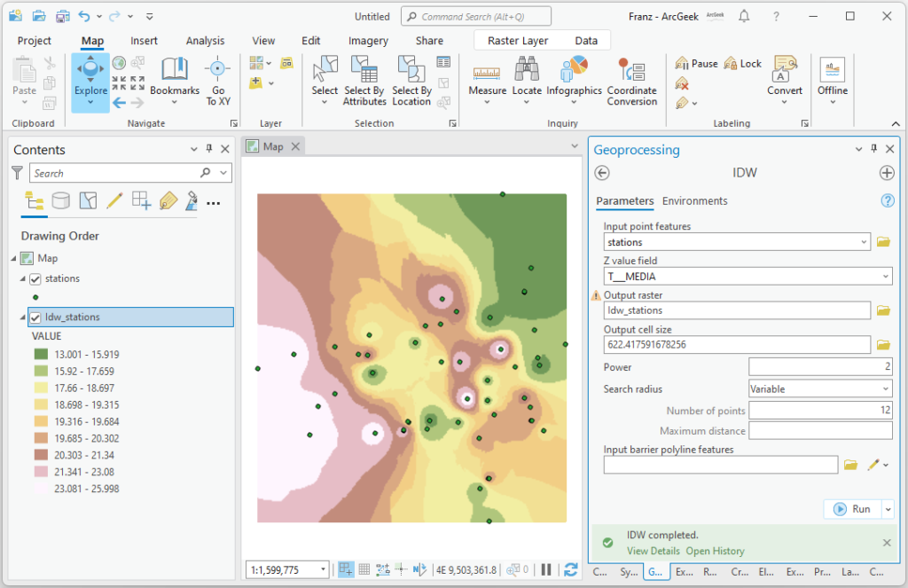Open the map scale dropdown
The width and height of the screenshot is (908, 588).
pos(323,569)
